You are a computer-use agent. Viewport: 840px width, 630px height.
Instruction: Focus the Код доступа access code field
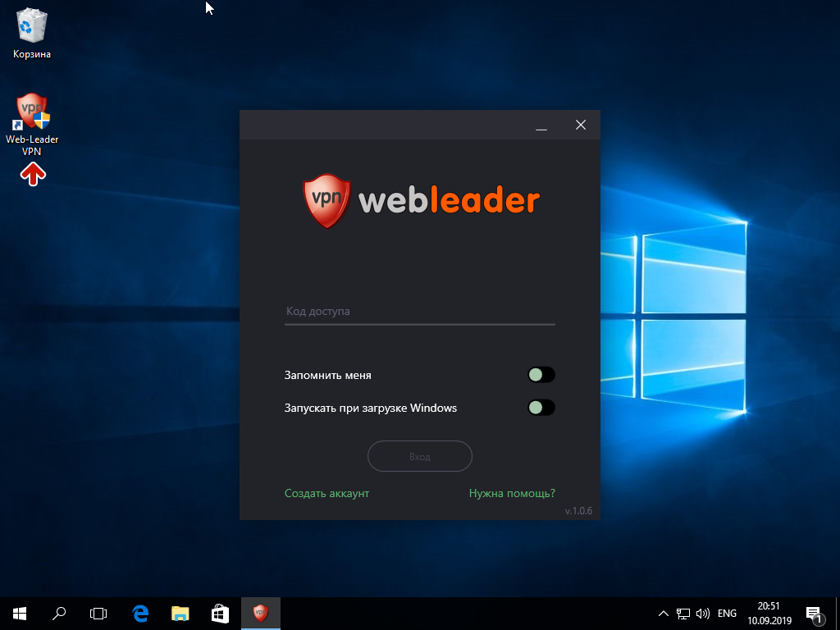(x=419, y=312)
